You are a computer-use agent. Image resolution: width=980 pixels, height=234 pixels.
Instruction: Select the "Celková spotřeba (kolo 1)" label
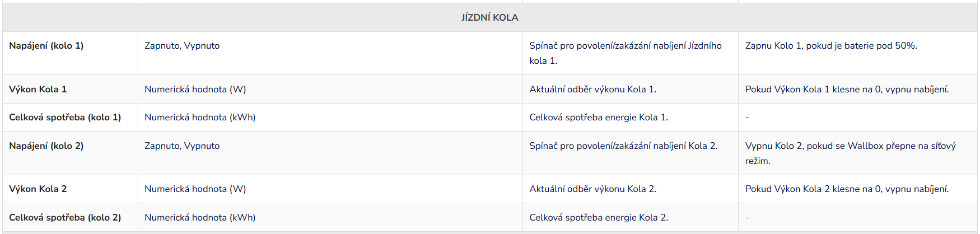(x=65, y=118)
